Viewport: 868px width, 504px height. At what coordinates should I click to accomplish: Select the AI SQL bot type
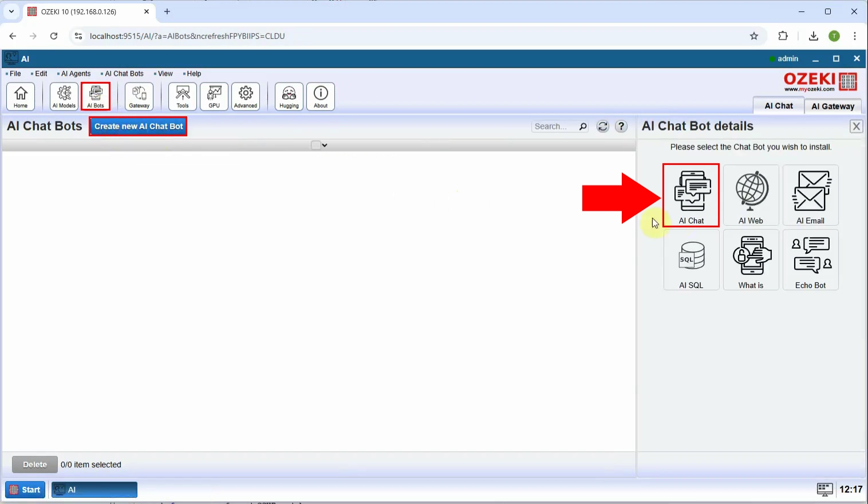691,260
